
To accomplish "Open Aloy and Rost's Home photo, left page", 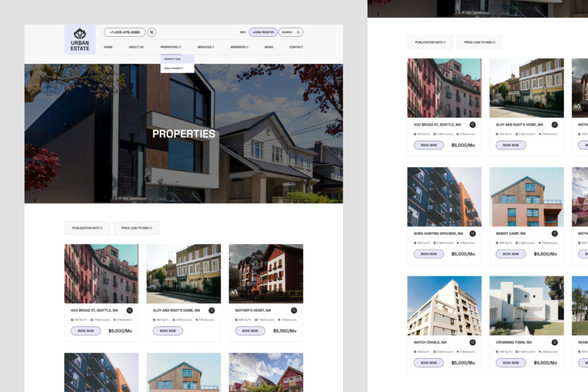I will pos(184,274).
